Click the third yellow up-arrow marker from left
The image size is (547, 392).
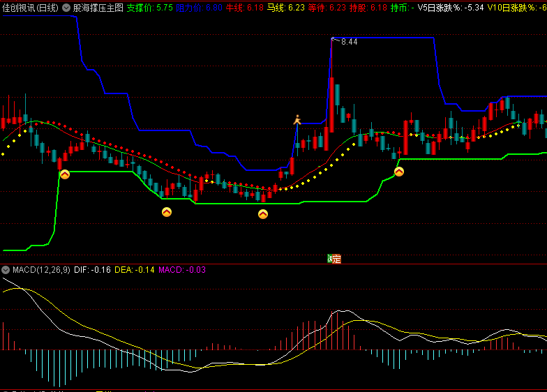(x=262, y=213)
